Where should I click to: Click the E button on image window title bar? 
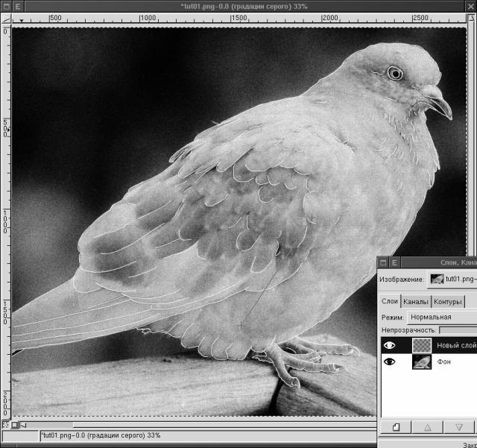coord(18,6)
